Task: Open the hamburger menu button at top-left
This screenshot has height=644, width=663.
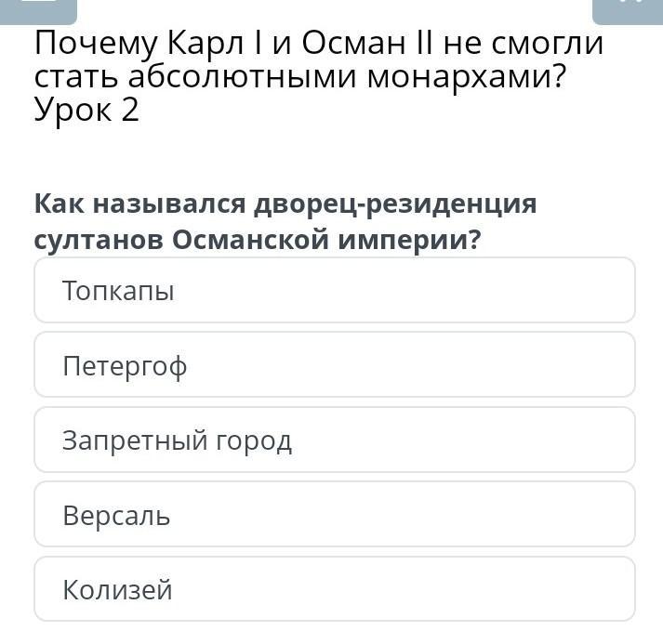Action: coord(37,7)
